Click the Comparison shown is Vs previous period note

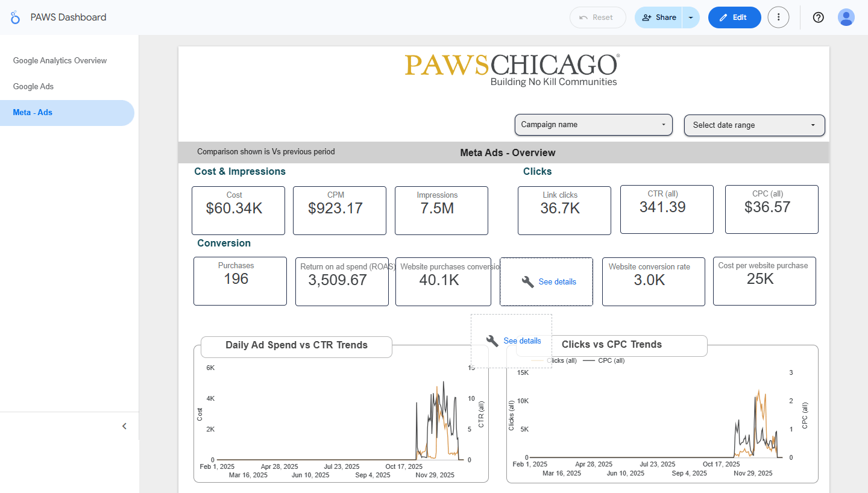[266, 152]
